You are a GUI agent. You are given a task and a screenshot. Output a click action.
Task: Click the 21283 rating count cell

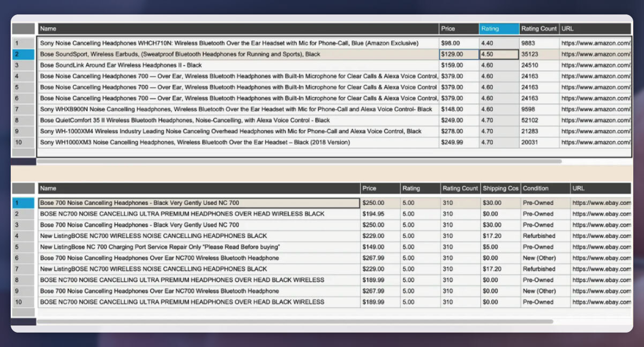[x=540, y=131]
